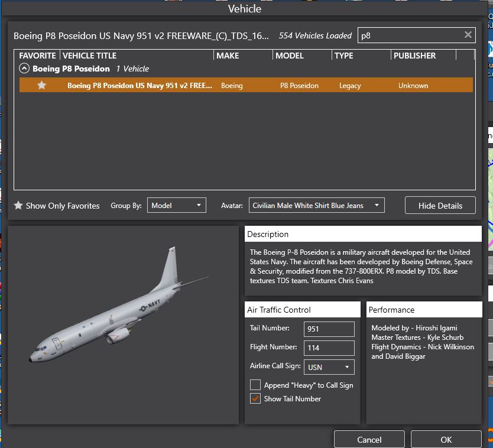Screen dimensions: 493x448
Task: Collapse the Boeing P8 Poseidon group
Action: click(24, 68)
